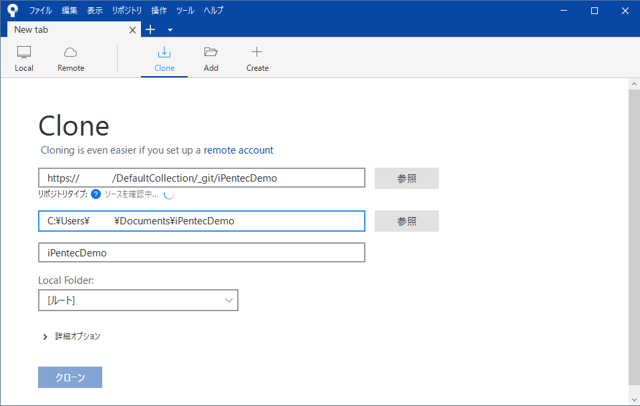Open the tab list dropdown arrow
This screenshot has width=640, height=406.
[x=170, y=30]
